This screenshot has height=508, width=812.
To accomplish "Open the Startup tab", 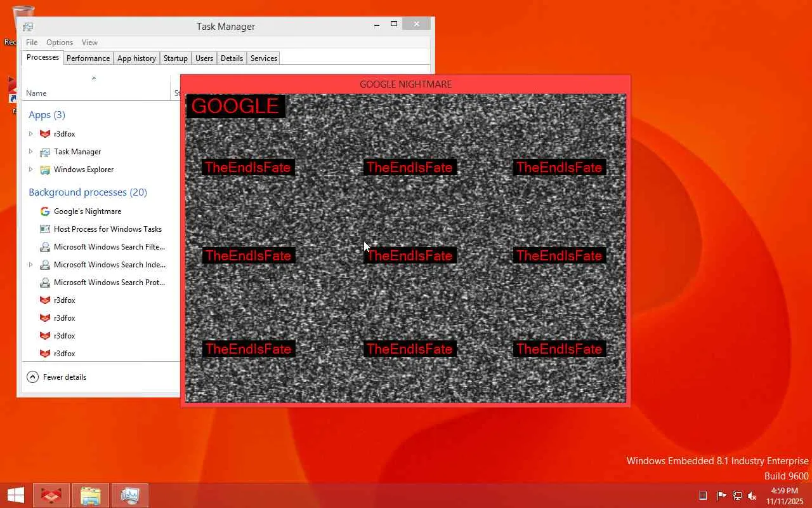I will pyautogui.click(x=176, y=58).
